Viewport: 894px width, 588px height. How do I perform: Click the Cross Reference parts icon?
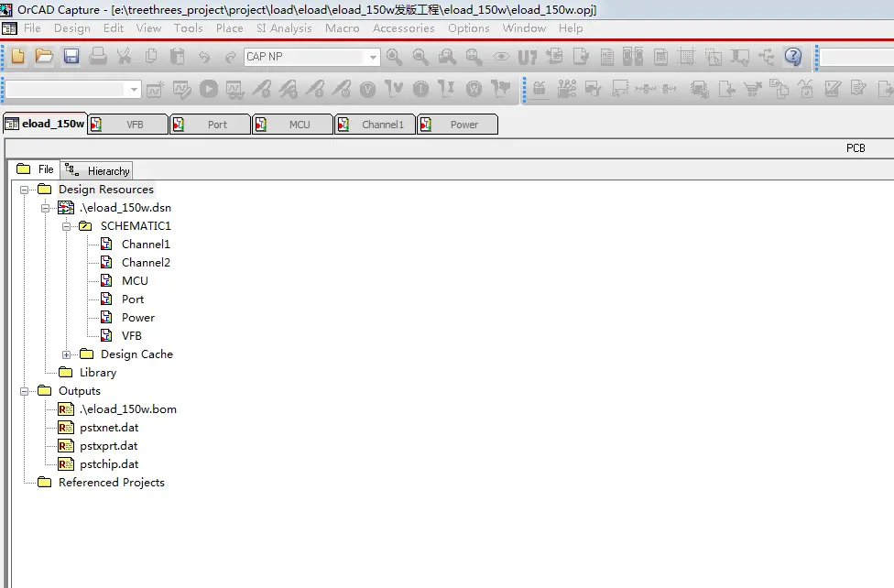tap(634, 57)
